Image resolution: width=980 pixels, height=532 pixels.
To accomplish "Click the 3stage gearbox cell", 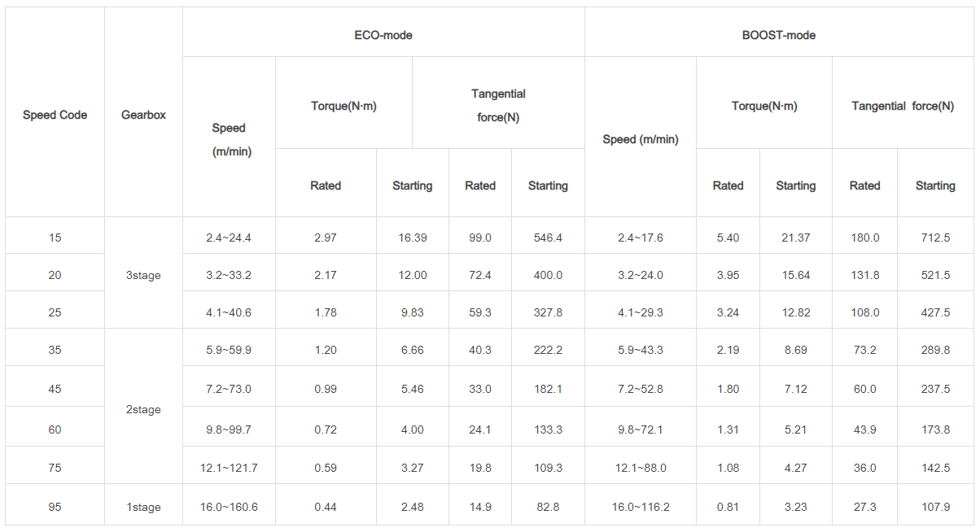I will [143, 275].
